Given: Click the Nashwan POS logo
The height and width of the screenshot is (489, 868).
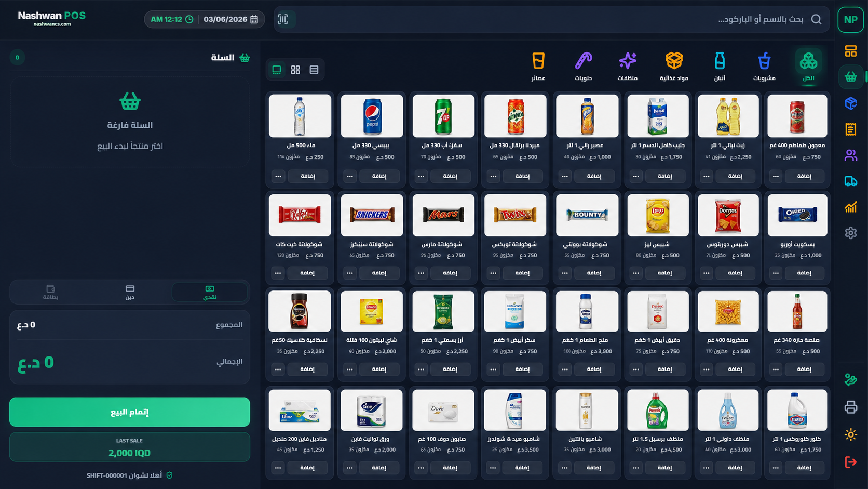Looking at the screenshot, I should pyautogui.click(x=52, y=19).
